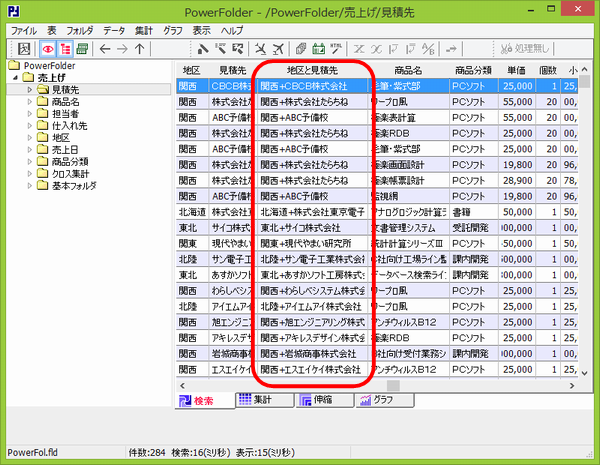Click the copy pages toolbar icon
This screenshot has width=600, height=465.
coord(301,49)
